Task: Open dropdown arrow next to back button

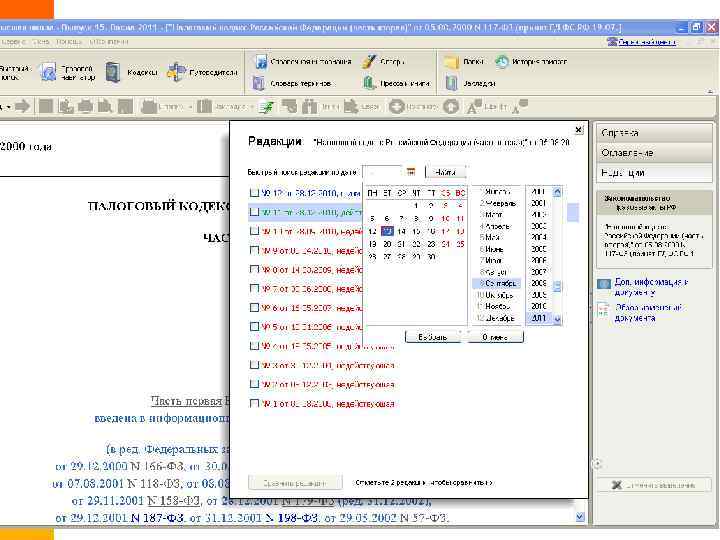Action: [x=8, y=107]
